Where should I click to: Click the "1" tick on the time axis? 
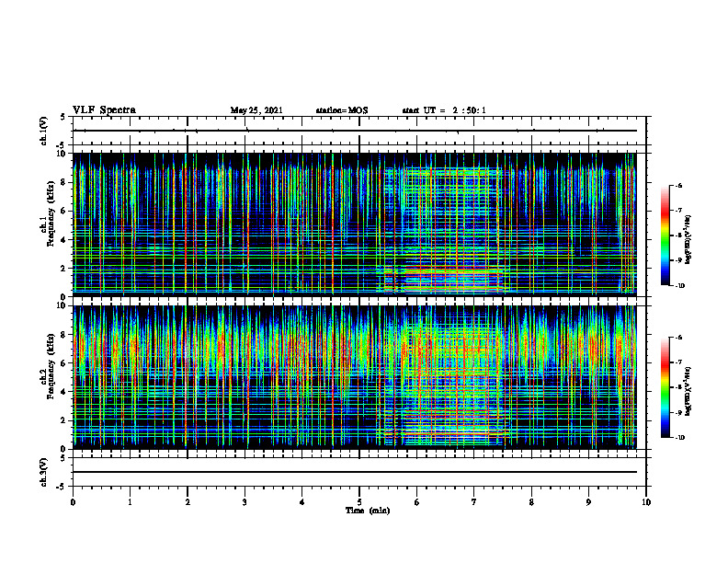[x=130, y=502]
